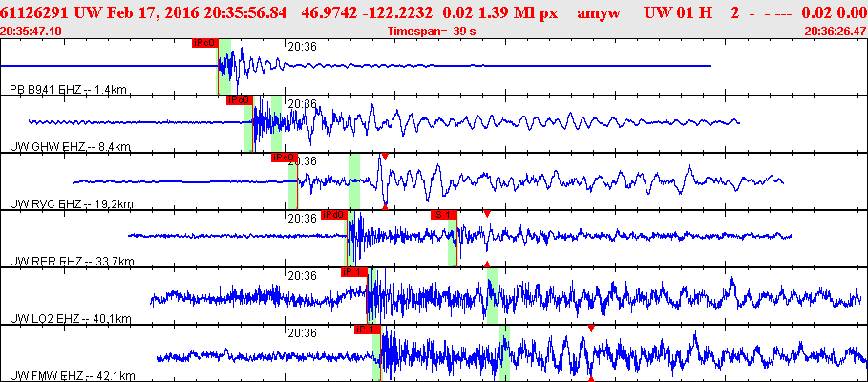Screen dimensions: 868x382
Task: Select the P pick flag on UW RER trace
Action: click(333, 215)
